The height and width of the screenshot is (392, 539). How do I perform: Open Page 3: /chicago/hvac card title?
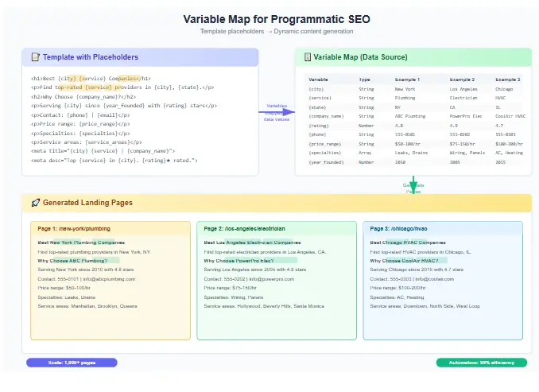(x=398, y=229)
